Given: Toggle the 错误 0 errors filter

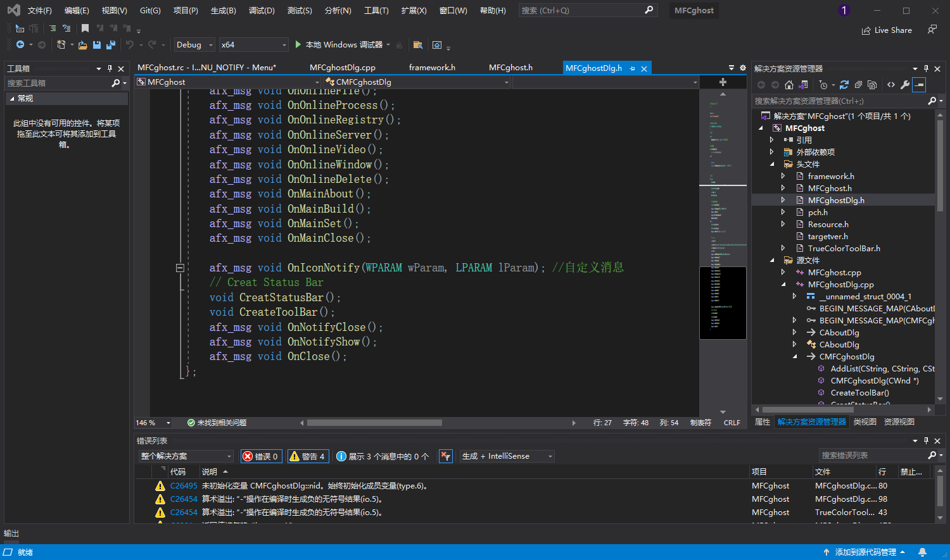Looking at the screenshot, I should (261, 456).
